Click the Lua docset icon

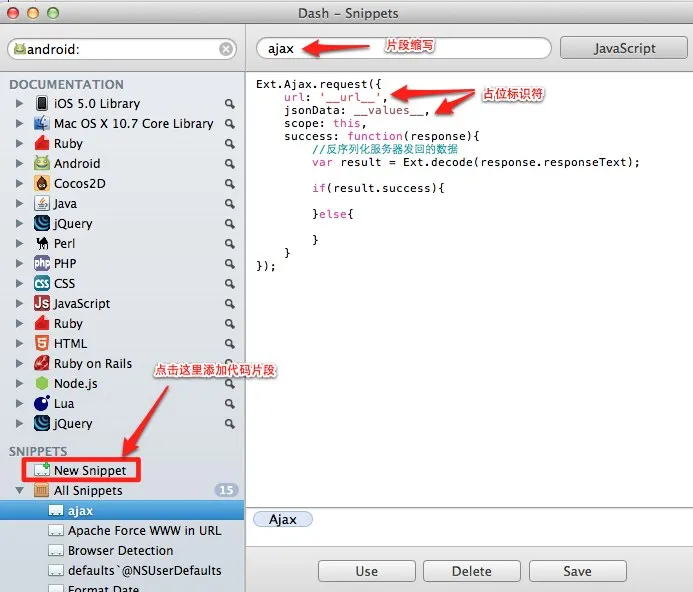pos(42,403)
